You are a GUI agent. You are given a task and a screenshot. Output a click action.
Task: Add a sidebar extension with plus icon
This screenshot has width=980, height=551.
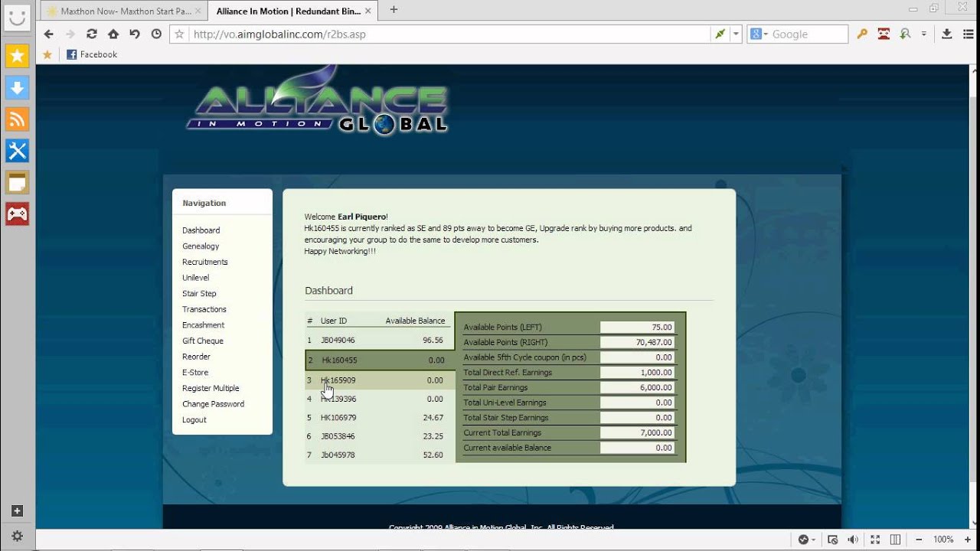tap(17, 511)
